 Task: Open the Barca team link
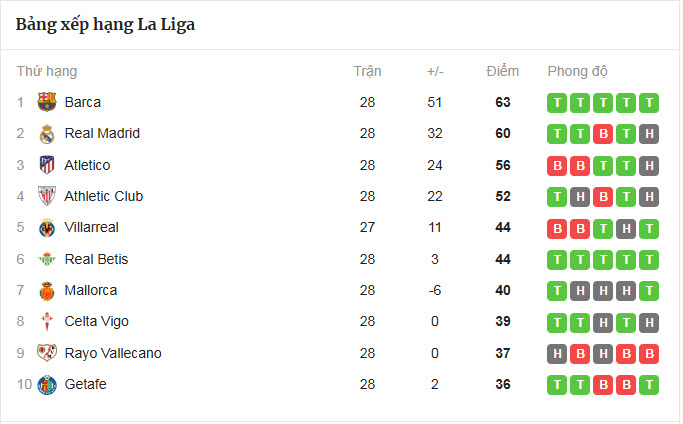coord(82,102)
